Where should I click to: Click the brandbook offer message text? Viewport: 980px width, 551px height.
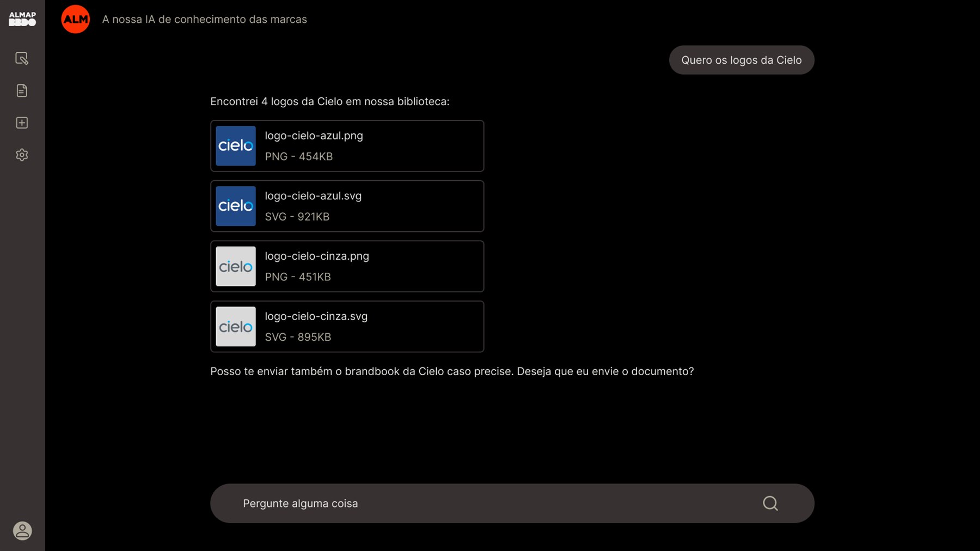coord(452,371)
